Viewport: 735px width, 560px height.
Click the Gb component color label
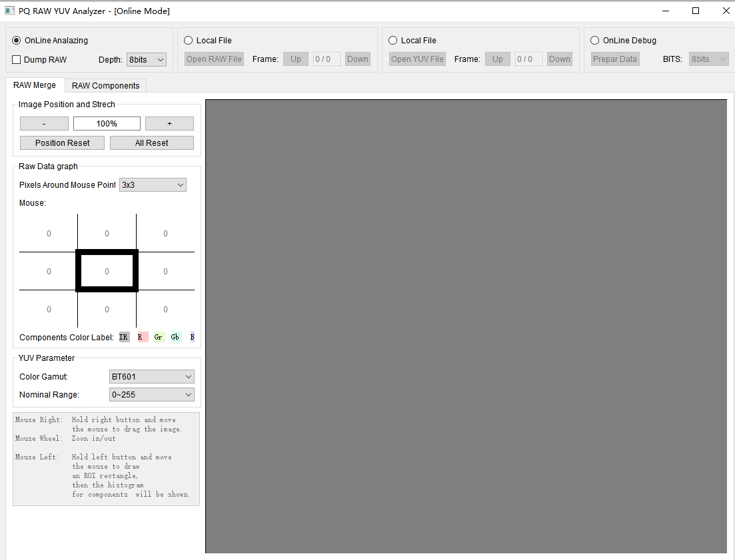(x=175, y=337)
